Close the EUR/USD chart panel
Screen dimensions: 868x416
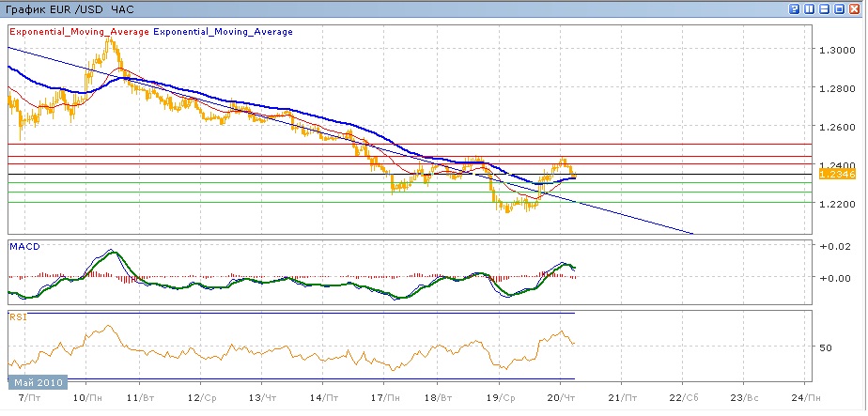click(856, 9)
